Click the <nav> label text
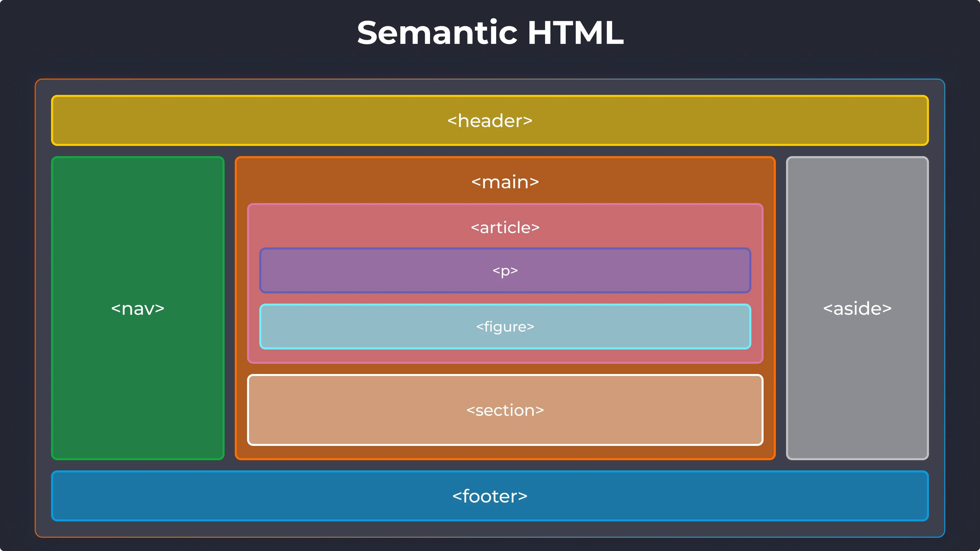The image size is (980, 551). pyautogui.click(x=138, y=309)
